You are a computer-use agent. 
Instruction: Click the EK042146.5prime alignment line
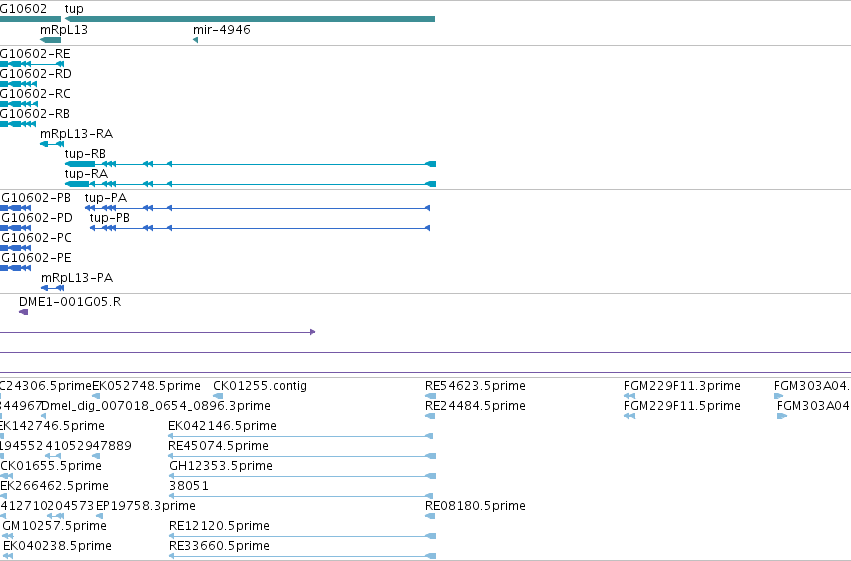[301, 436]
